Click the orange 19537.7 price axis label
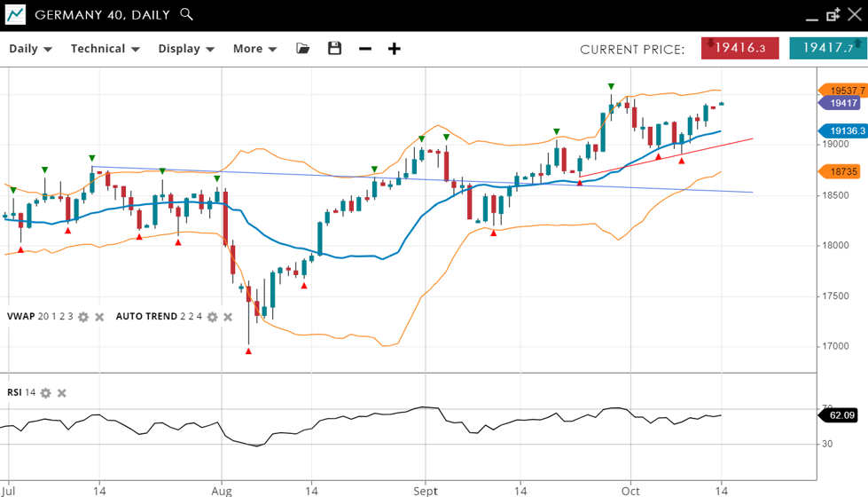The height and width of the screenshot is (497, 868). 841,91
